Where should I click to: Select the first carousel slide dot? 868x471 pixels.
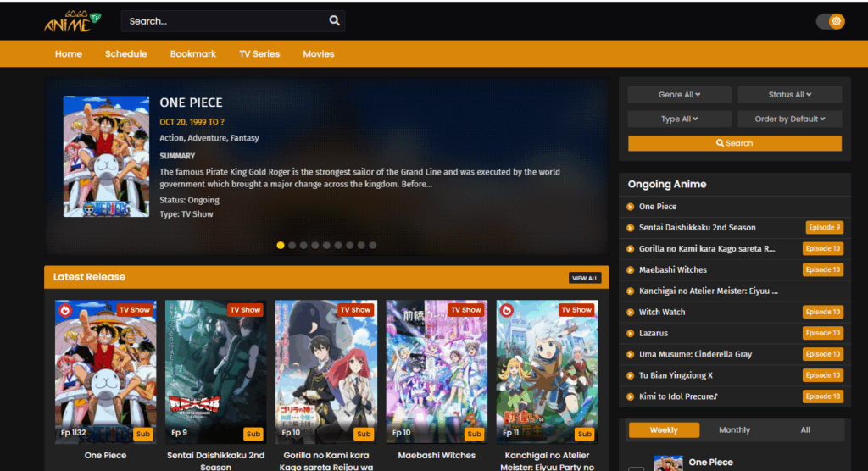[281, 245]
